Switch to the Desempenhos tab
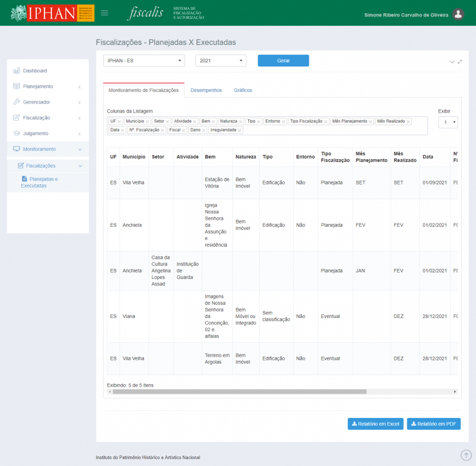The width and height of the screenshot is (476, 466). coord(206,90)
